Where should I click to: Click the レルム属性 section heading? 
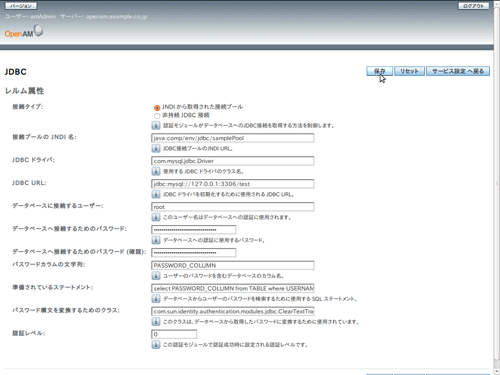tap(24, 91)
